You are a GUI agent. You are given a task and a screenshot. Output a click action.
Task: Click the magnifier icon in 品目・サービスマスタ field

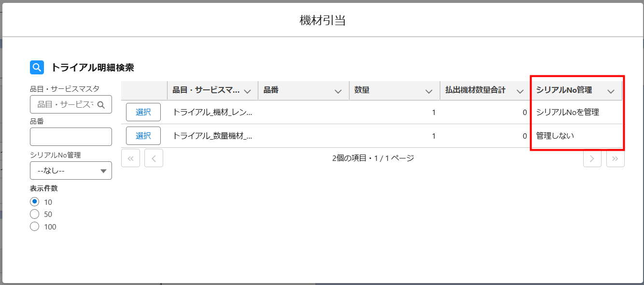[101, 104]
